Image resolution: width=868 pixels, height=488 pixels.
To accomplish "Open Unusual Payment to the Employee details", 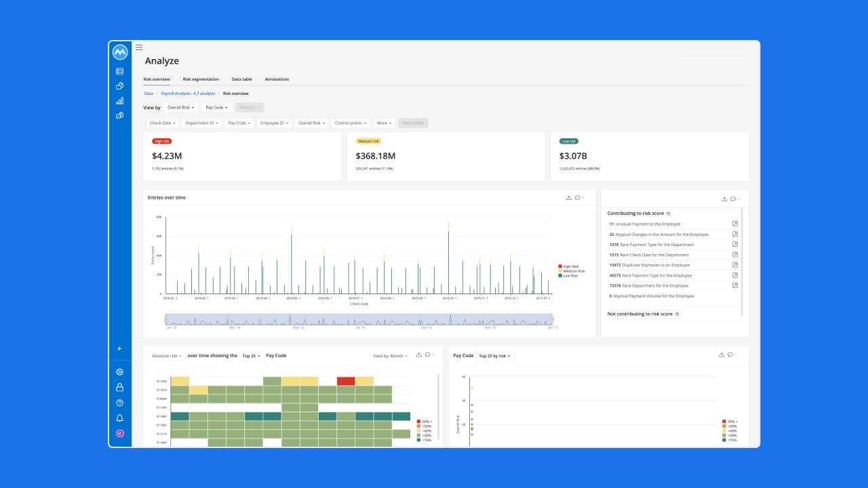I will pos(735,224).
